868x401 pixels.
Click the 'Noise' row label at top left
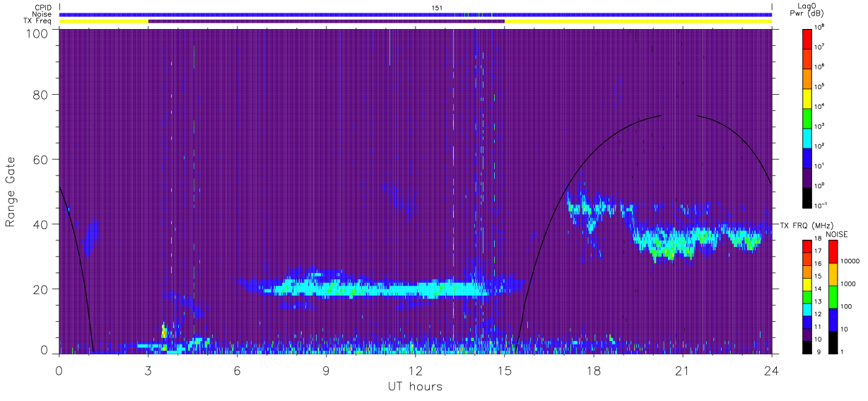(x=43, y=14)
